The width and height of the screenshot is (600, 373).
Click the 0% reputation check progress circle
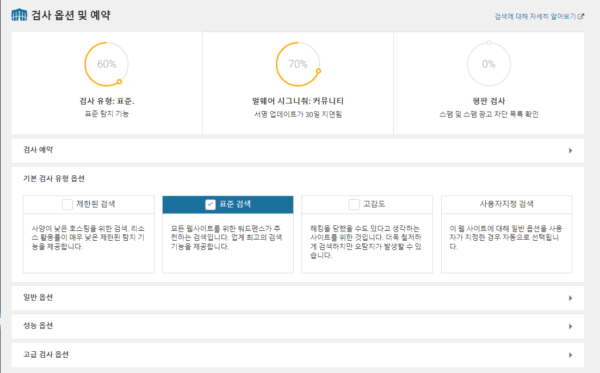(489, 64)
